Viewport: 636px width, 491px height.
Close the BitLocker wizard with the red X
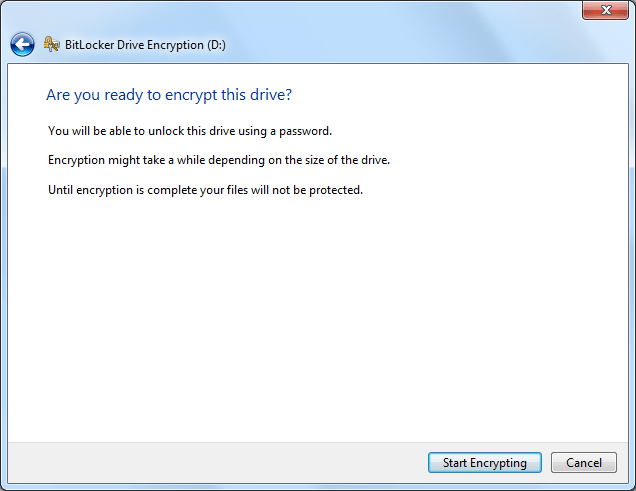pos(605,10)
